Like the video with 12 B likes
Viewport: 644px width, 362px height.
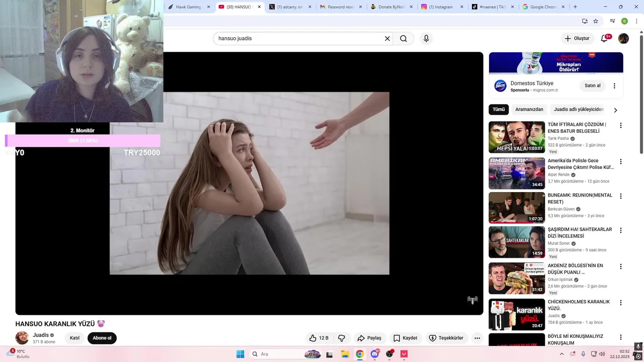[318, 338]
